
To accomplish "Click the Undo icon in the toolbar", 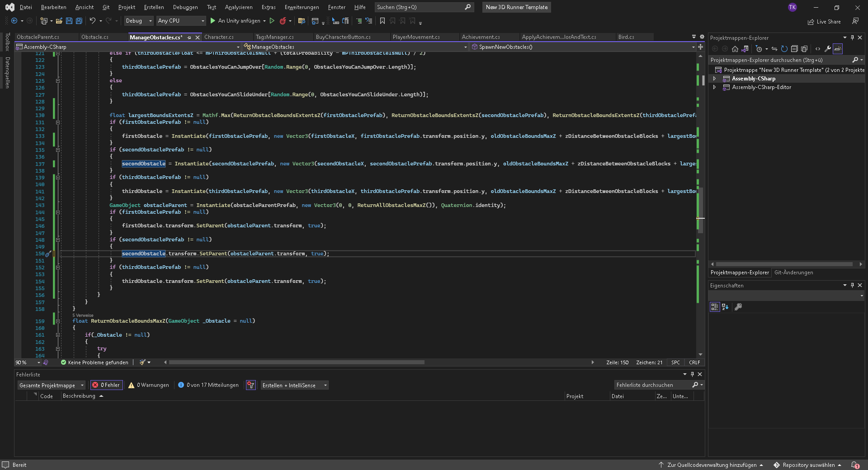I will pos(92,21).
